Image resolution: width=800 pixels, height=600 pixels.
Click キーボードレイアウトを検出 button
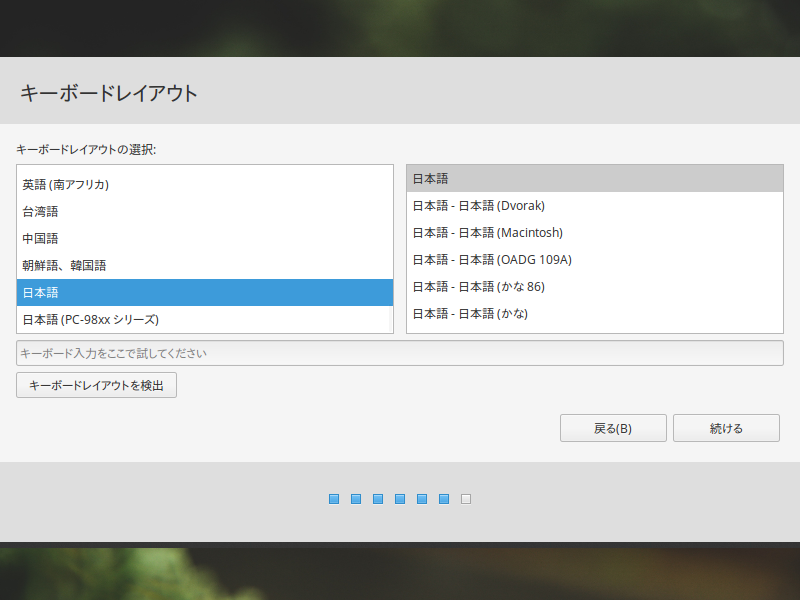coord(96,385)
